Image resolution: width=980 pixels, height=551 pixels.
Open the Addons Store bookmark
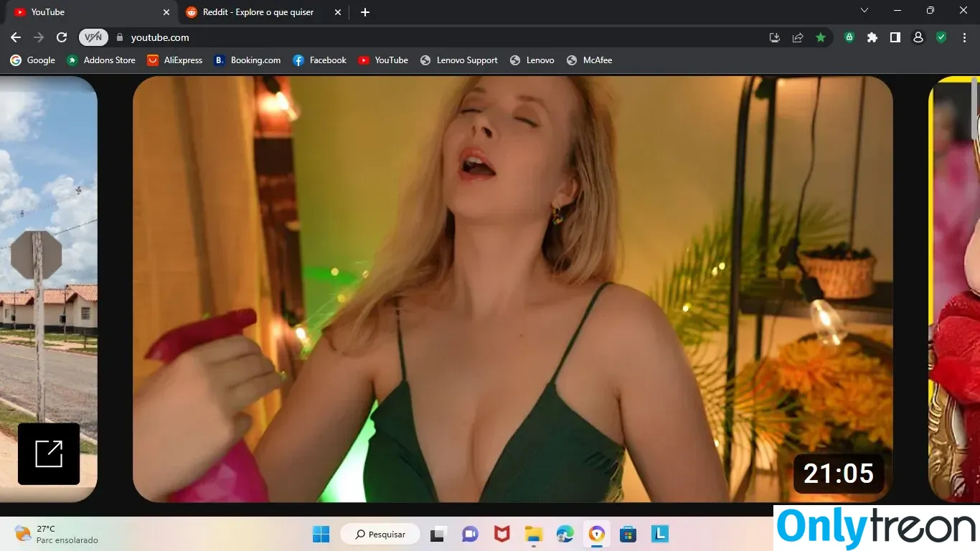[101, 60]
